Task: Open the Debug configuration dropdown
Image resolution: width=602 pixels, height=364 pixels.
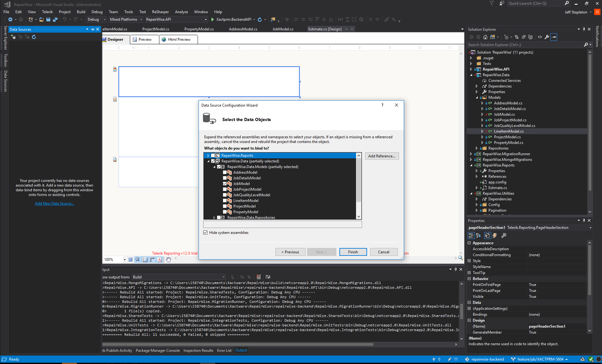Action: point(97,19)
